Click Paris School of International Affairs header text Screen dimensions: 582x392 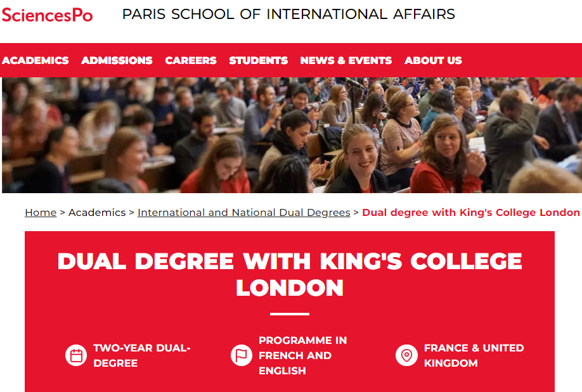tap(289, 14)
